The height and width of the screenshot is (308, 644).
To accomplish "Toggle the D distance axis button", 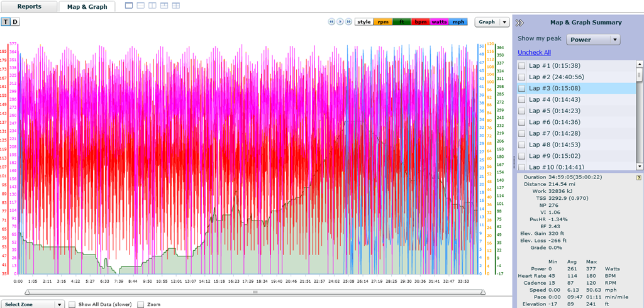I will coord(15,22).
